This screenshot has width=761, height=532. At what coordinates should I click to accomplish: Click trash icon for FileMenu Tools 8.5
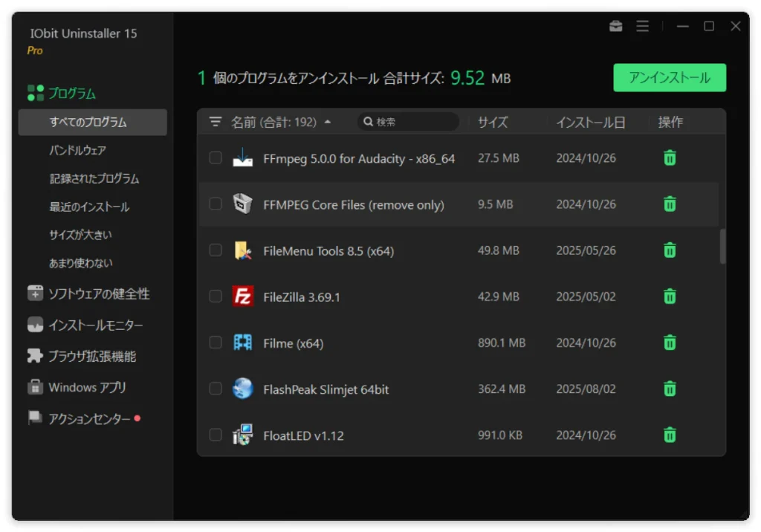pos(670,250)
